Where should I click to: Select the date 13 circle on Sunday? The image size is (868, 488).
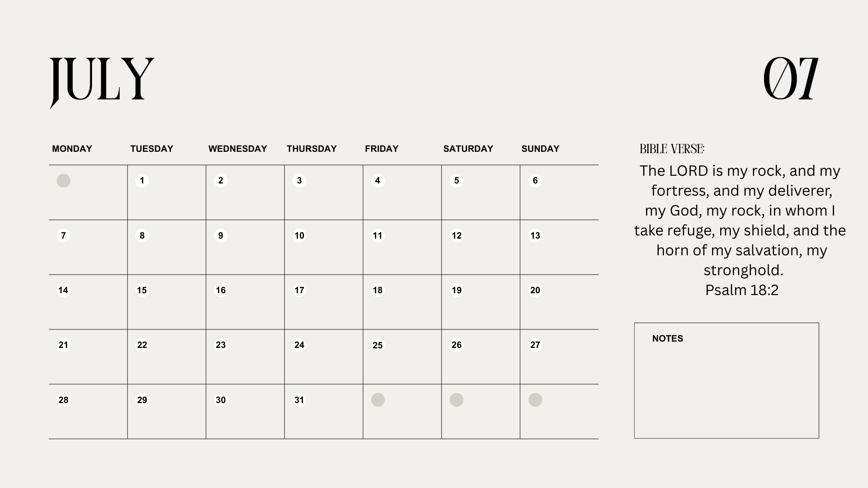535,235
